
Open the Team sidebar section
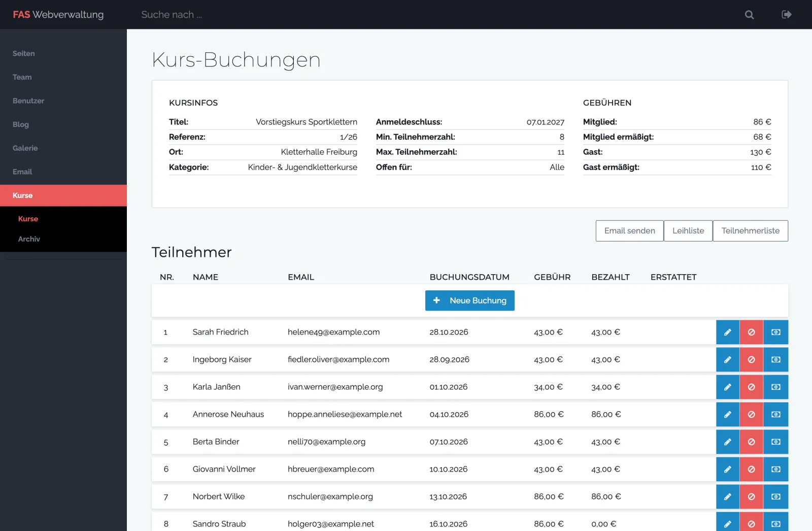point(63,77)
